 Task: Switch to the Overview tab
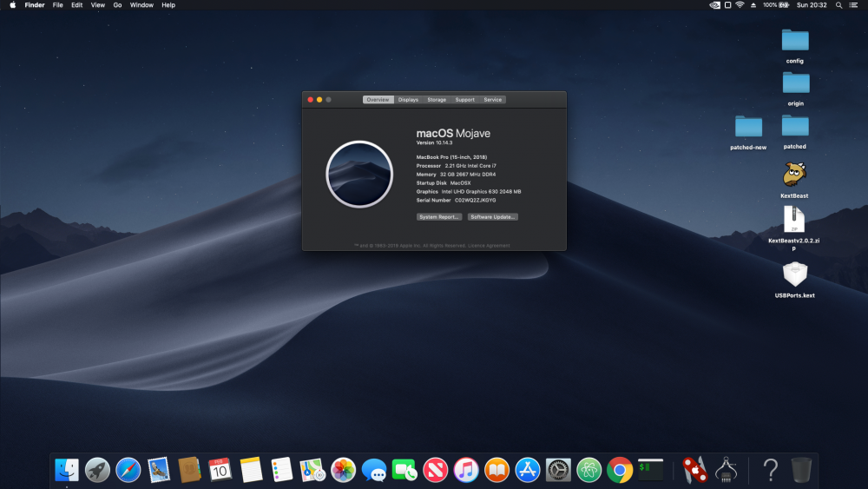378,100
